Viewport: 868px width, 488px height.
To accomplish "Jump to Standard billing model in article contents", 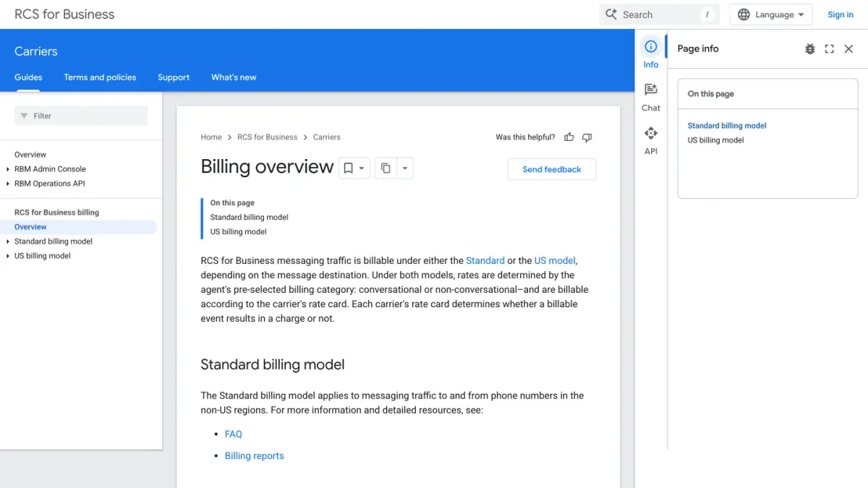I will (250, 217).
